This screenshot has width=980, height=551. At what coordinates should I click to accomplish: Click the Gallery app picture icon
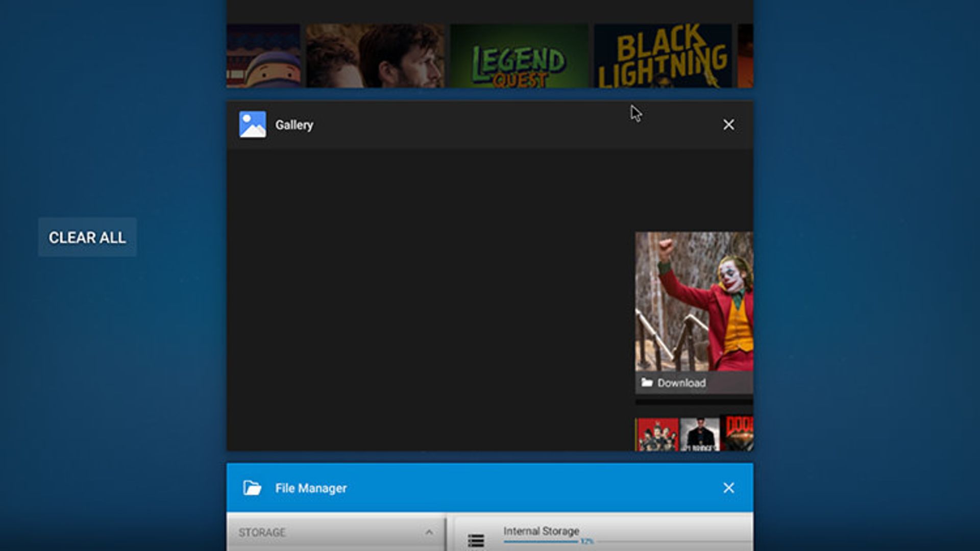tap(253, 124)
